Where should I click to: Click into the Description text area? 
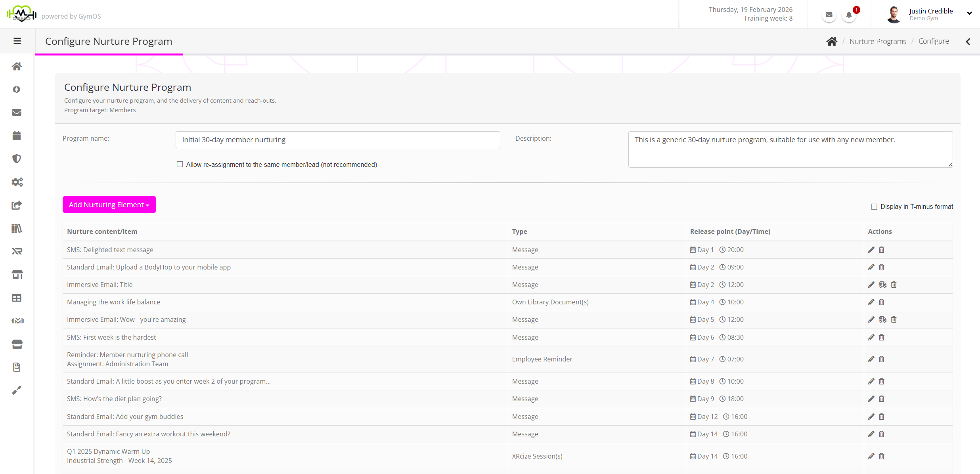pos(790,149)
